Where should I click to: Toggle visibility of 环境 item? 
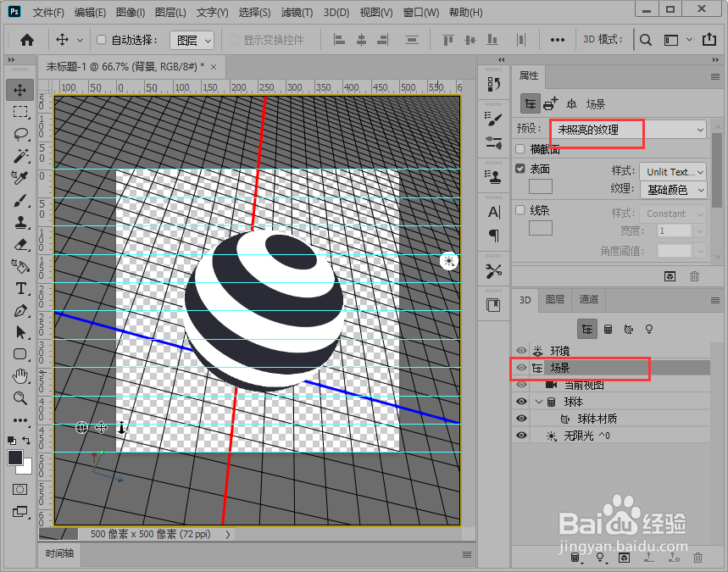[x=521, y=351]
